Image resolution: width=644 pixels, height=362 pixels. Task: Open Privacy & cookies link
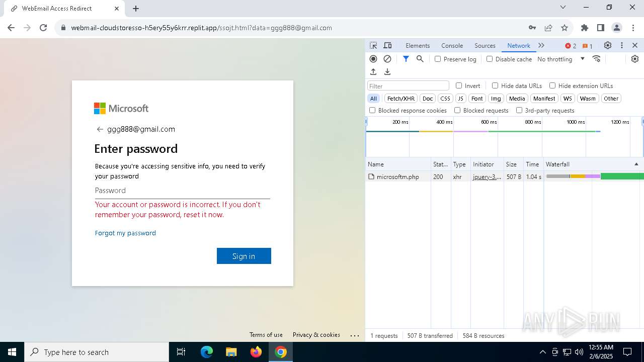(x=316, y=335)
